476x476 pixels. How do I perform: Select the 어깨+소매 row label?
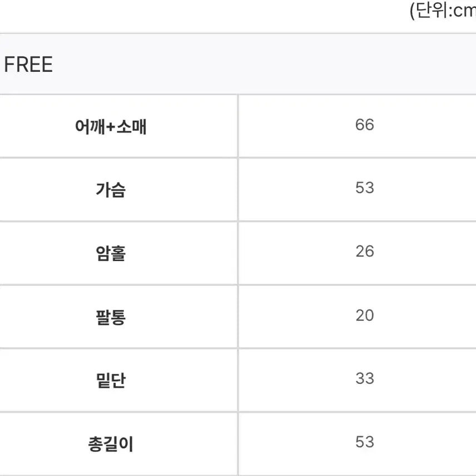(x=111, y=127)
